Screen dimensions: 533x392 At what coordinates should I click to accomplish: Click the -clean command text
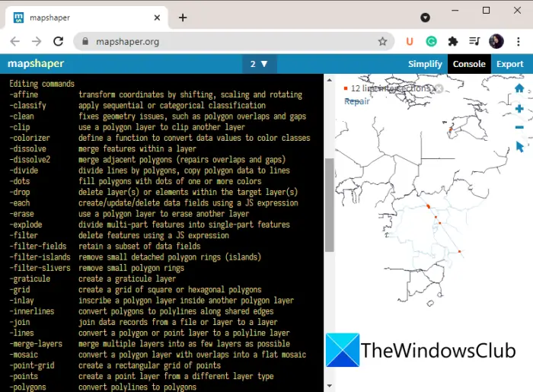click(22, 116)
